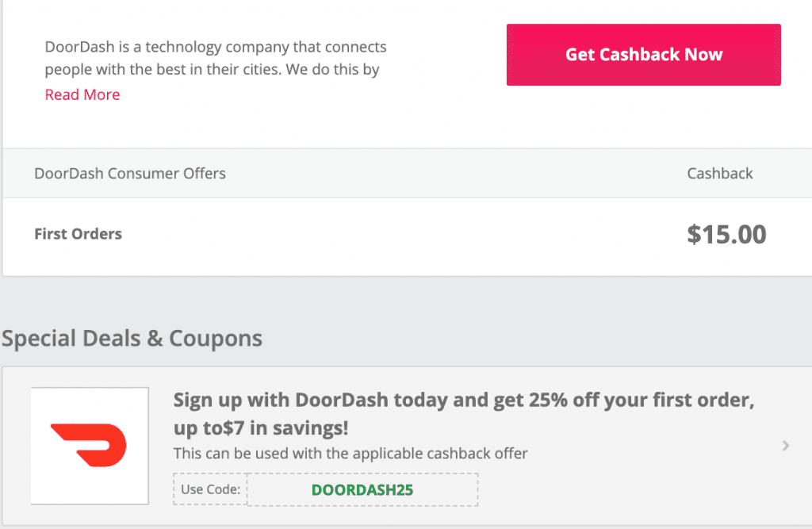The image size is (812, 529).
Task: Click the people with the best in cities line
Action: click(212, 70)
